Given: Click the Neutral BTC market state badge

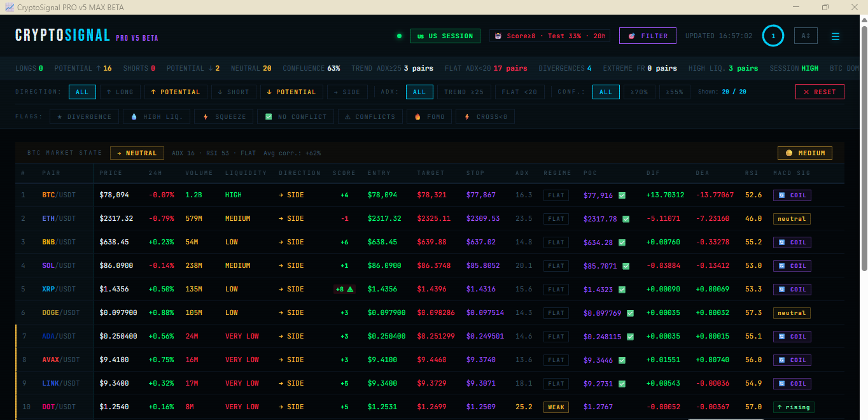Looking at the screenshot, I should (x=137, y=153).
